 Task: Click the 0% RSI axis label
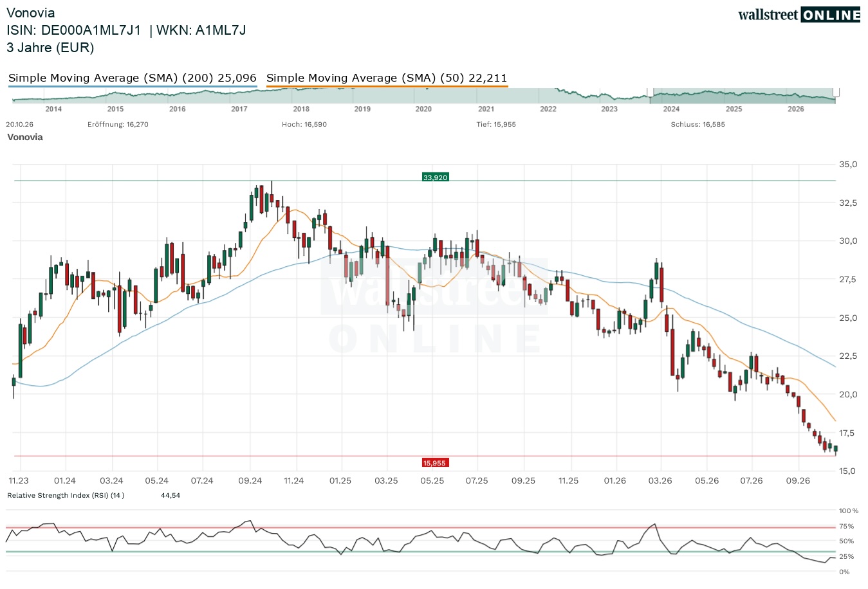pyautogui.click(x=845, y=572)
